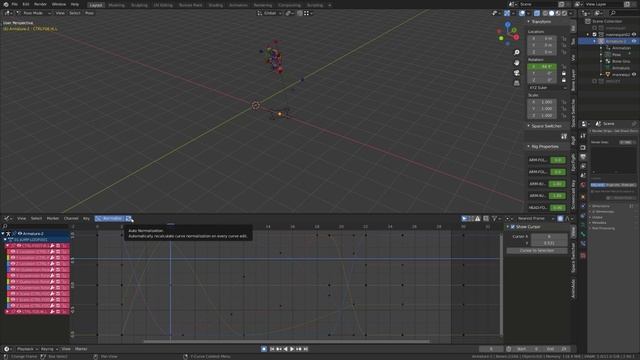The height and width of the screenshot is (360, 640).
Task: Collapse Armature.2 channel tree in graph editor
Action: 3,233
